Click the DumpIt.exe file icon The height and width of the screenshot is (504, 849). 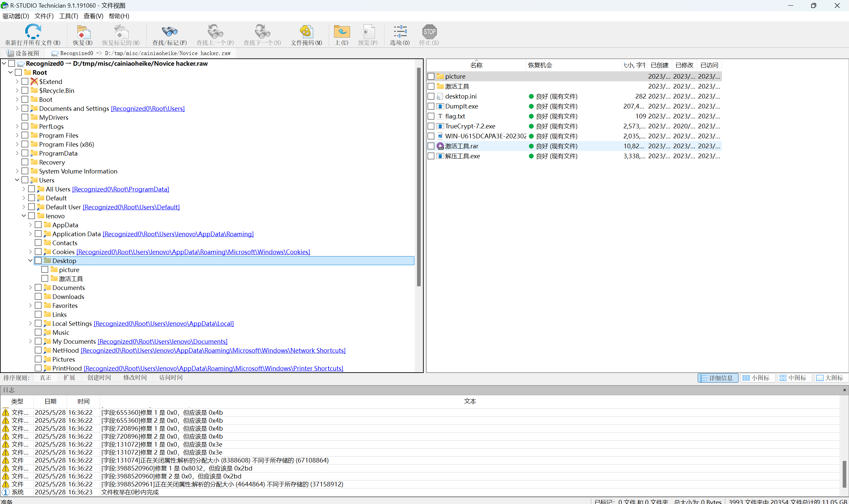point(440,106)
